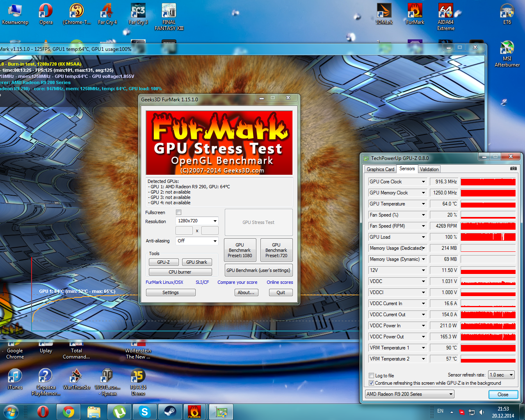Click the Compare your score link

tap(237, 282)
